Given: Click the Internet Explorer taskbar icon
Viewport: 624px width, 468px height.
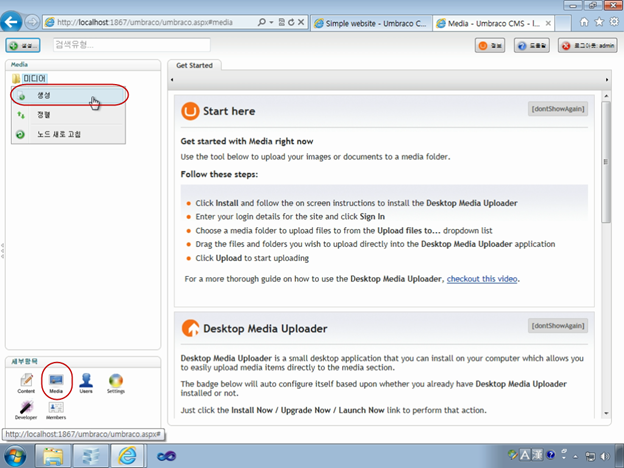Looking at the screenshot, I should point(127,456).
